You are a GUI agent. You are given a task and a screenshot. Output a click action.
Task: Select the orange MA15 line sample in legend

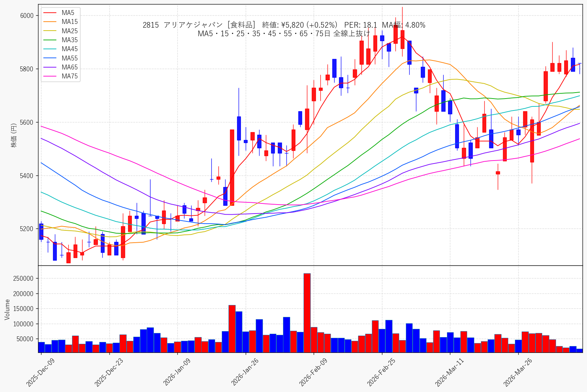click(x=50, y=22)
